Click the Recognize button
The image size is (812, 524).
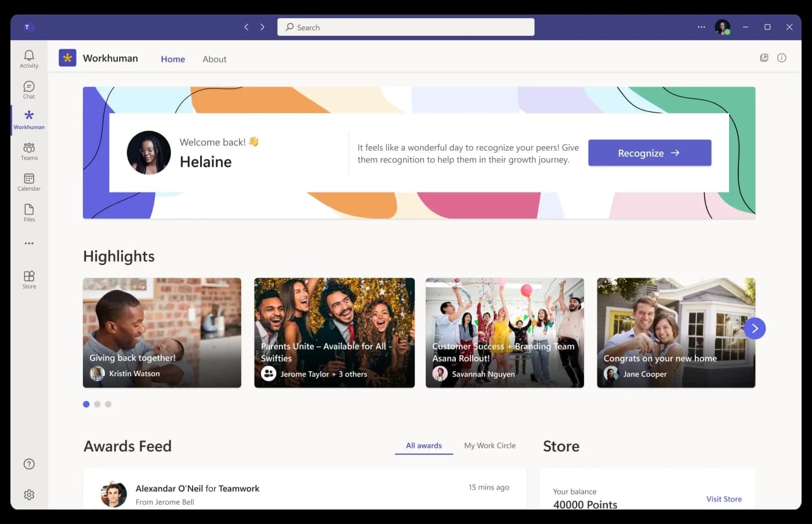coord(649,152)
